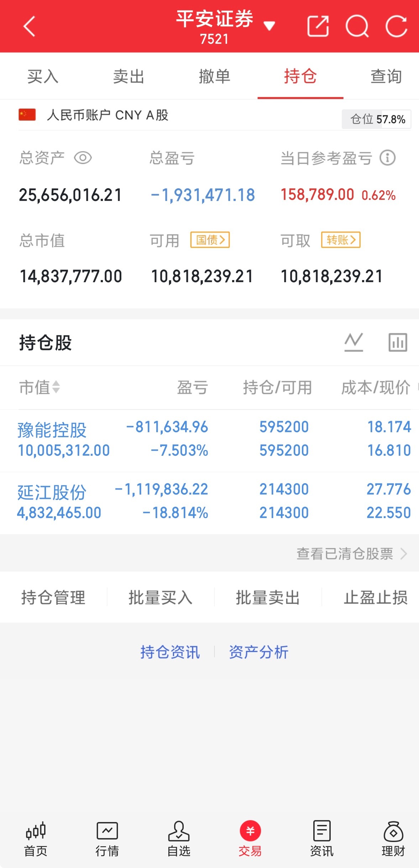Switch to the 卖出 tab

click(129, 76)
